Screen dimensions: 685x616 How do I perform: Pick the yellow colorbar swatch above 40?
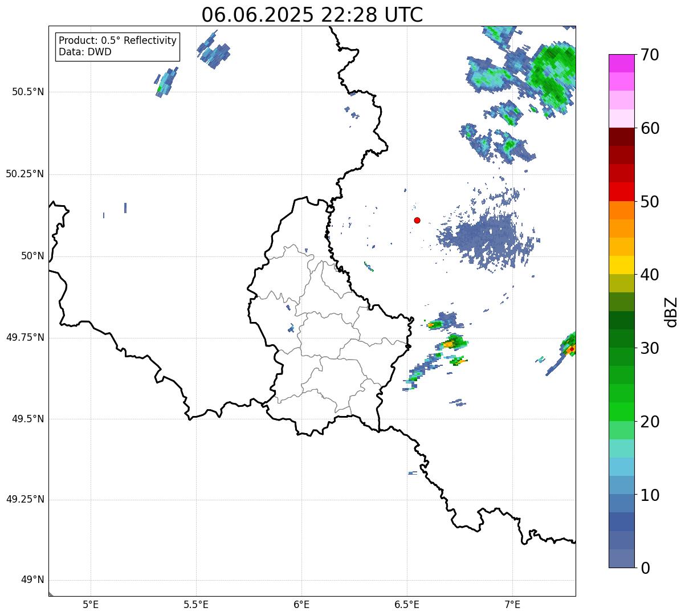click(x=622, y=265)
